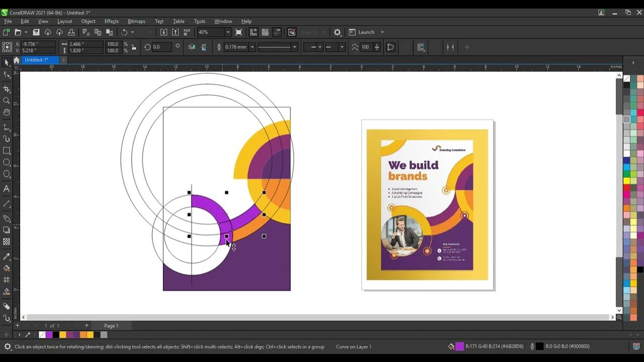The image size is (644, 362).
Task: Expand the Launch dropdown arrow
Action: coord(382,32)
